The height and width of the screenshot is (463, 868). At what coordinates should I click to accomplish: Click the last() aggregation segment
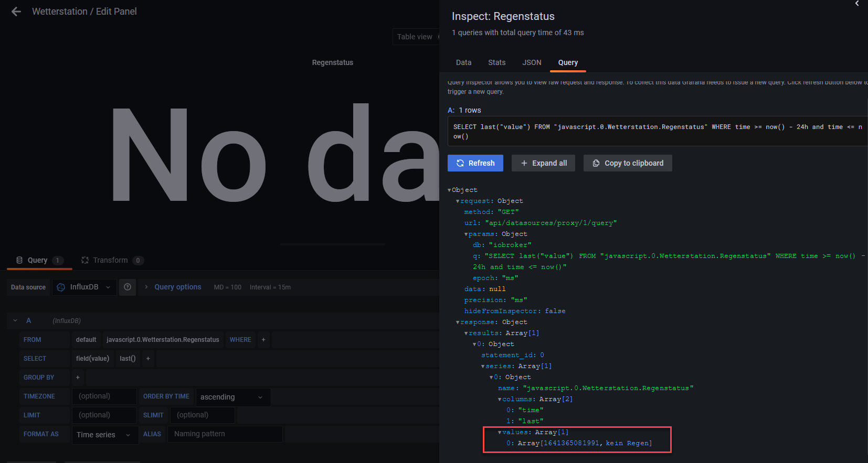[x=128, y=359]
